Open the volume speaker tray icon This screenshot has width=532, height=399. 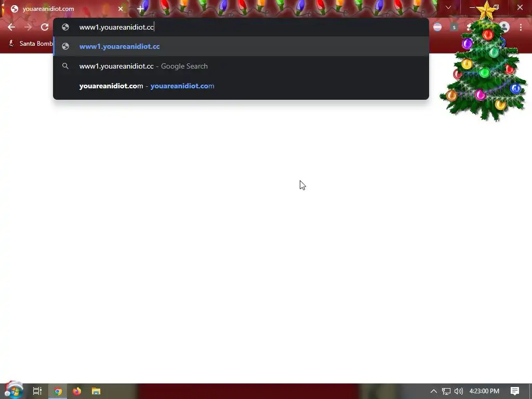(459, 391)
